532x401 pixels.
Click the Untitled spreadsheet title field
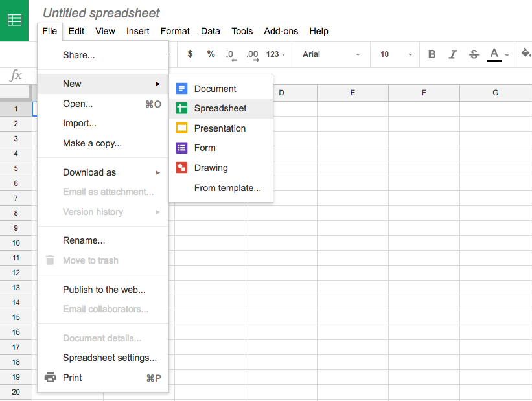[101, 13]
